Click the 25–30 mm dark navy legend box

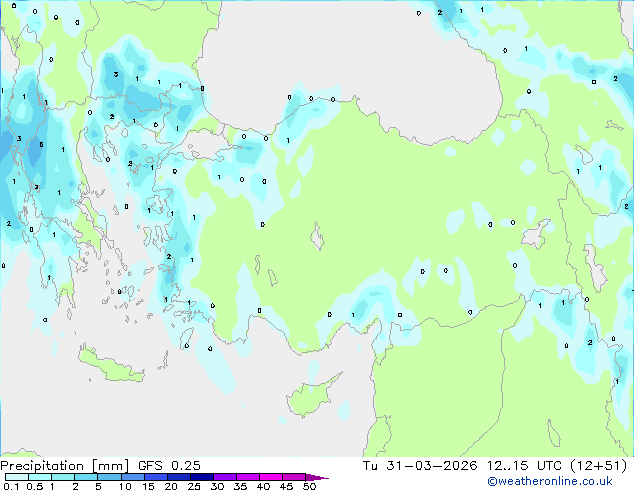click(x=201, y=477)
